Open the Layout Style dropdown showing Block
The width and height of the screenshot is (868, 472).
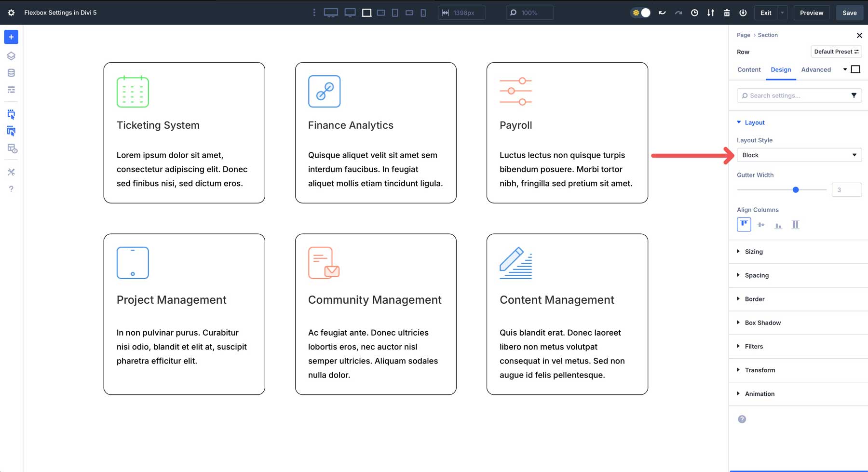[x=799, y=155]
